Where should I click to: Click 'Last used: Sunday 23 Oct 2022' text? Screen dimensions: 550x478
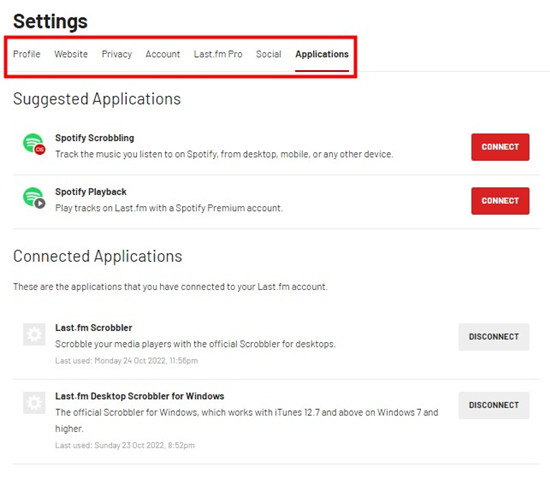[125, 445]
